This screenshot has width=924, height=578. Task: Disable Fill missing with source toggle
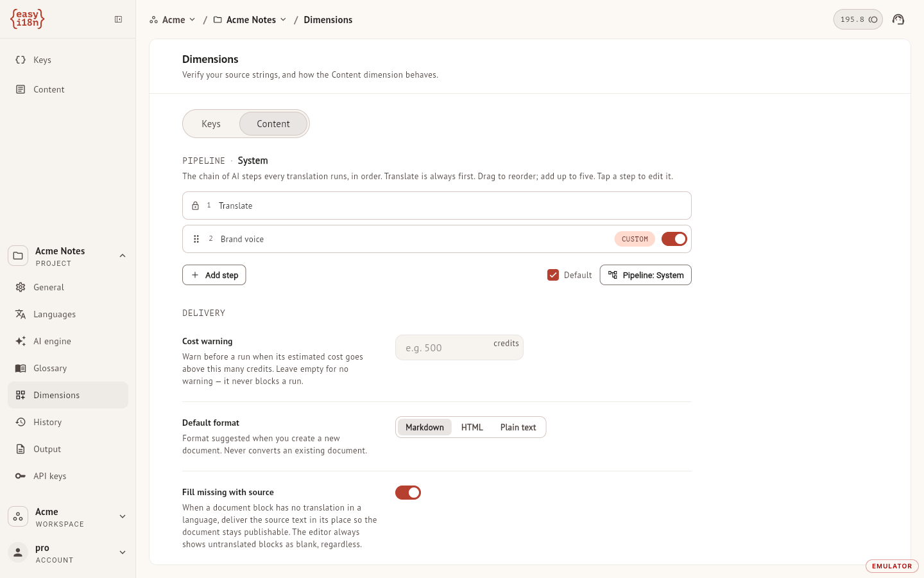(408, 493)
